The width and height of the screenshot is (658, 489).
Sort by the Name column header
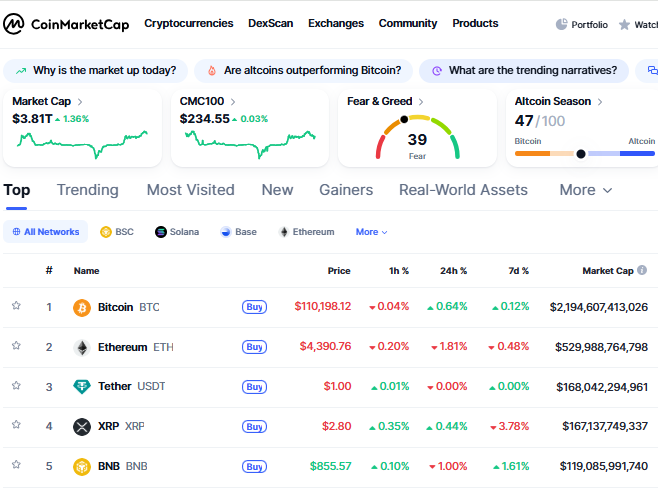pos(86,271)
